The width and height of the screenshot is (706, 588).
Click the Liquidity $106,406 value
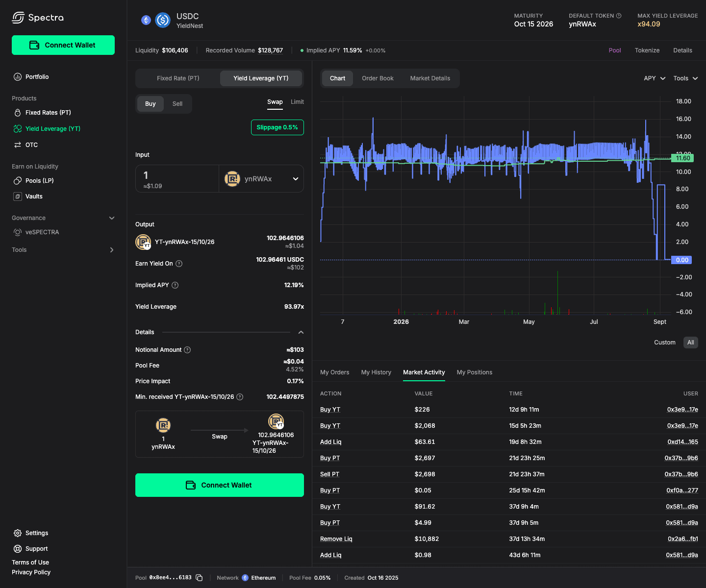[175, 50]
